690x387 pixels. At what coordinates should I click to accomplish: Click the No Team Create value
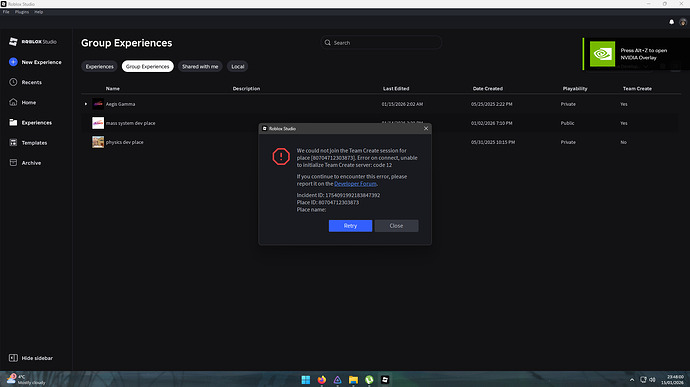tap(623, 142)
